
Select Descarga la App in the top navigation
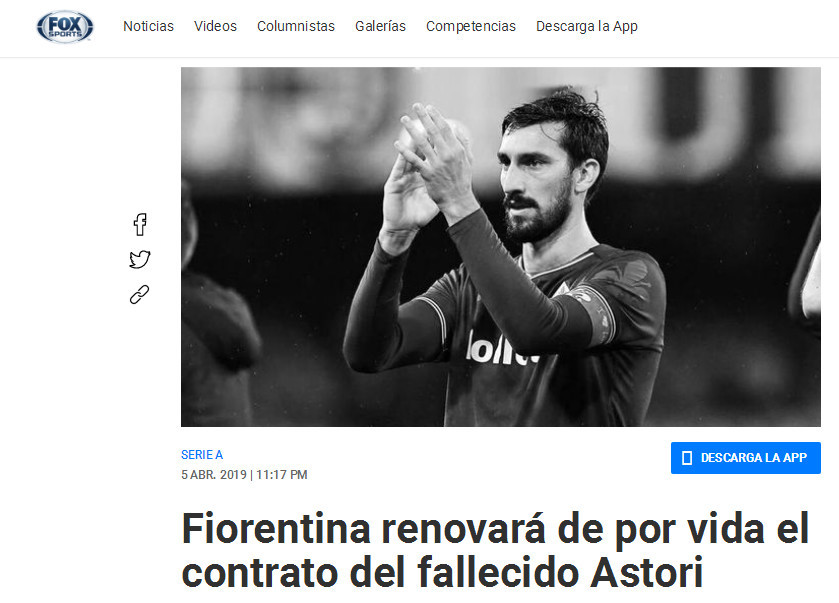pos(587,26)
